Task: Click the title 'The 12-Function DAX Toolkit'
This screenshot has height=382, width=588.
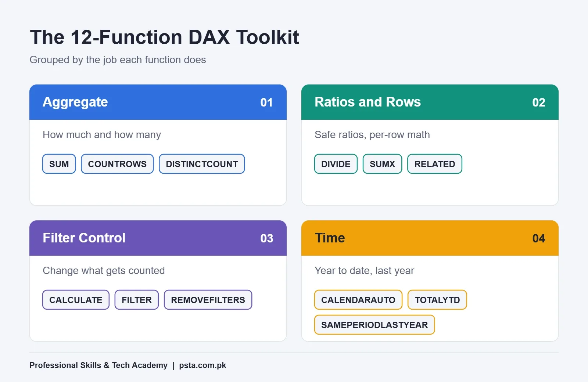Action: [x=165, y=37]
